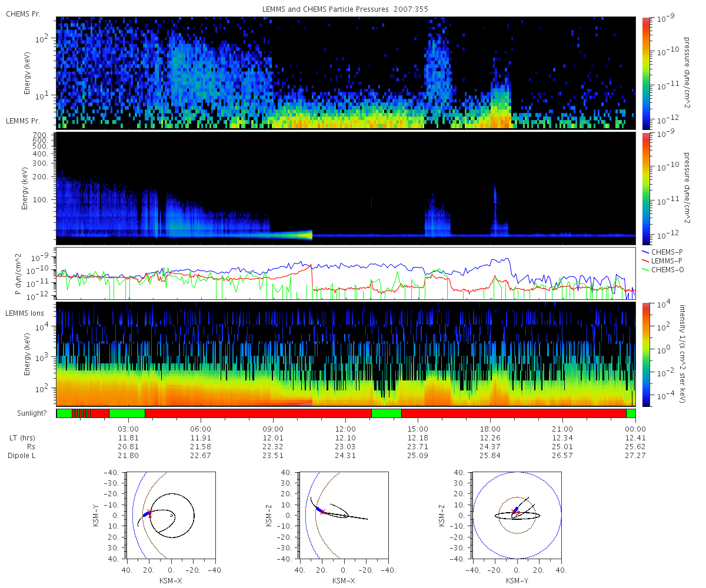Click the LEMMS Ions intensity spectrogram

346,354
